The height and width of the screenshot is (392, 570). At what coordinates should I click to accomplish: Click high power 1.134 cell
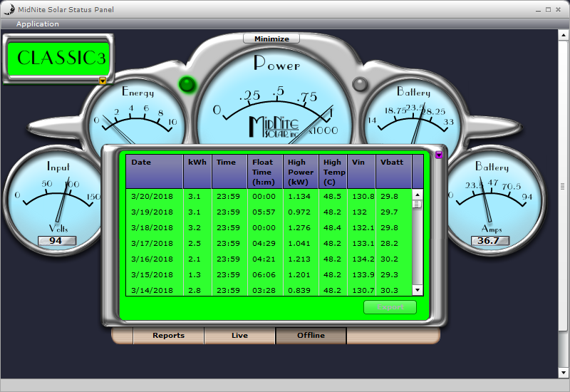299,197
